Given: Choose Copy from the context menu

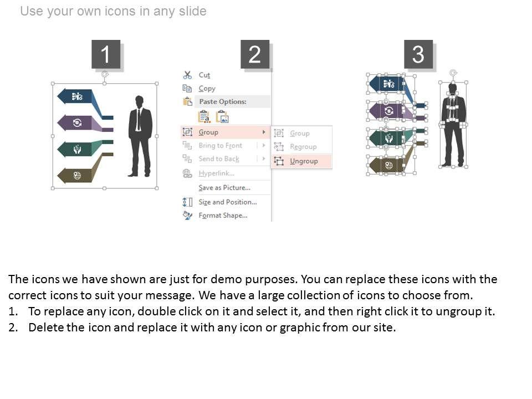Looking at the screenshot, I should (207, 89).
